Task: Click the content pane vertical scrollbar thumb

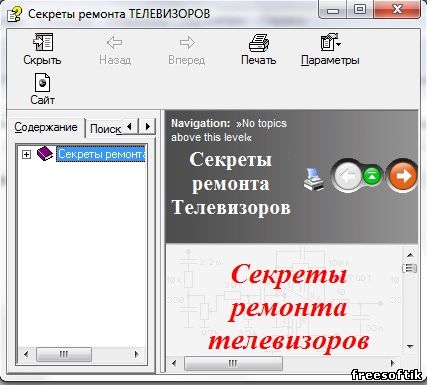Action: [410, 268]
